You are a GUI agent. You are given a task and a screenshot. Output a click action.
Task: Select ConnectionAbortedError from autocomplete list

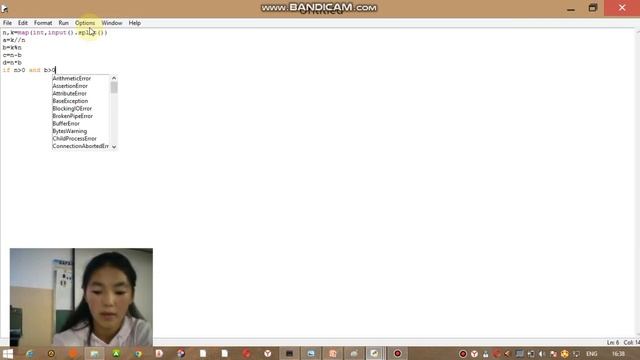(80, 146)
